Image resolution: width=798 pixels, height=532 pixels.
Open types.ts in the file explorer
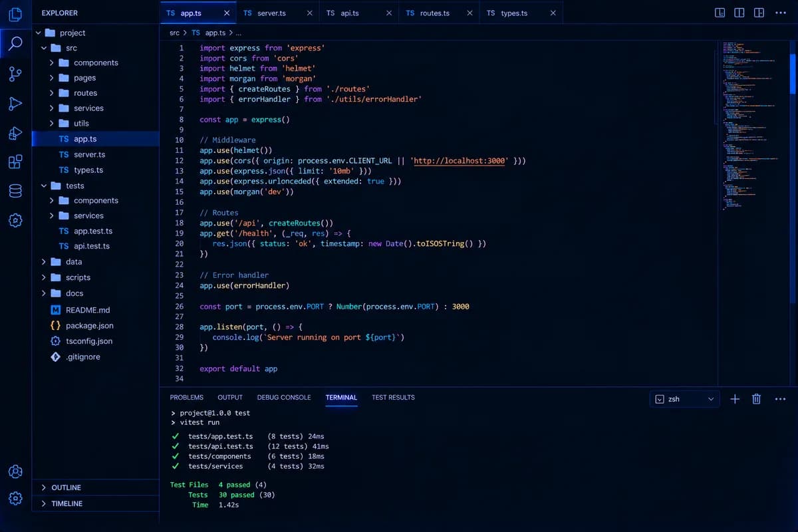tap(95, 170)
